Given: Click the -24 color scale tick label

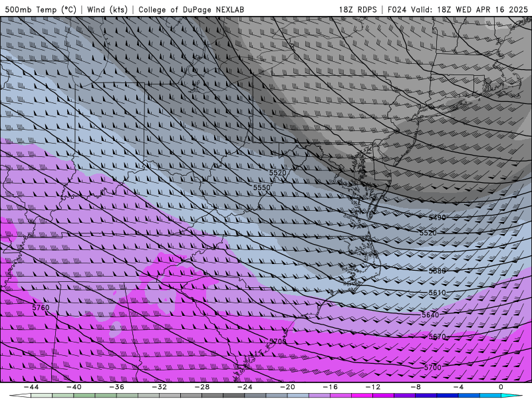Looking at the screenshot, I should point(245,387).
